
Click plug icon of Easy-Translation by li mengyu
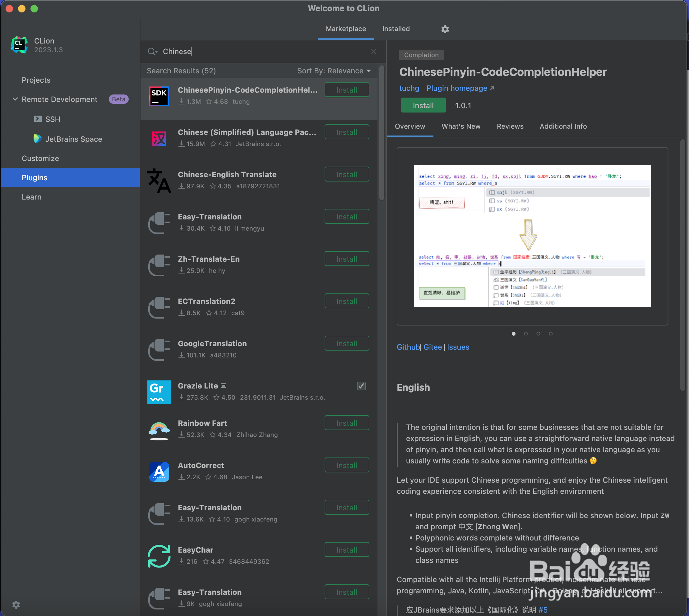(159, 223)
